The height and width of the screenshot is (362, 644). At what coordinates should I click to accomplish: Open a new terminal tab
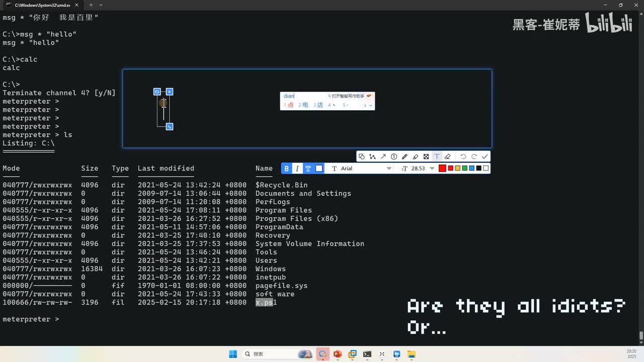point(91,5)
